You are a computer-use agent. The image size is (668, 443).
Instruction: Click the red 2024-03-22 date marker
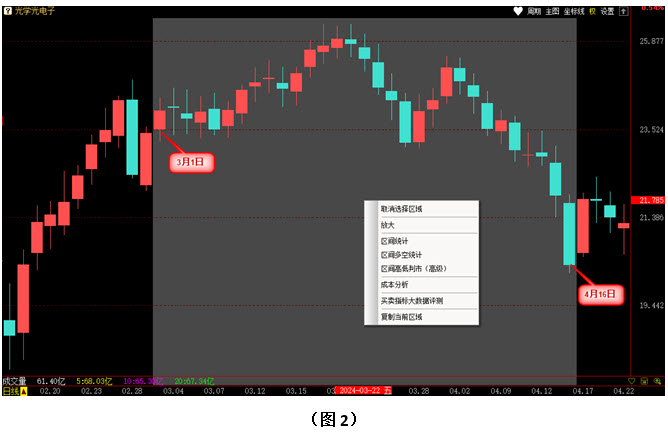point(363,391)
